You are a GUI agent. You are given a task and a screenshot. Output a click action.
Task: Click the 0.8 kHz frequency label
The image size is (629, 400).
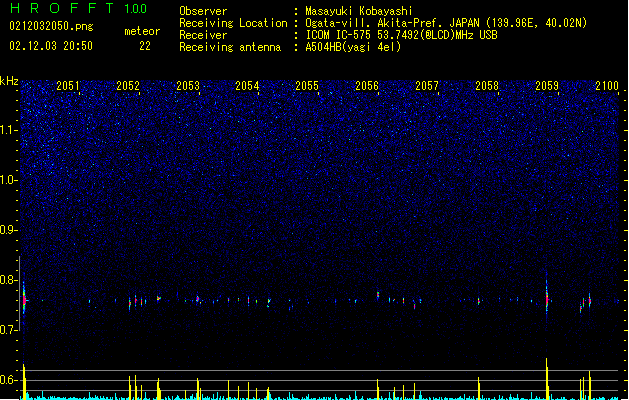(9, 280)
